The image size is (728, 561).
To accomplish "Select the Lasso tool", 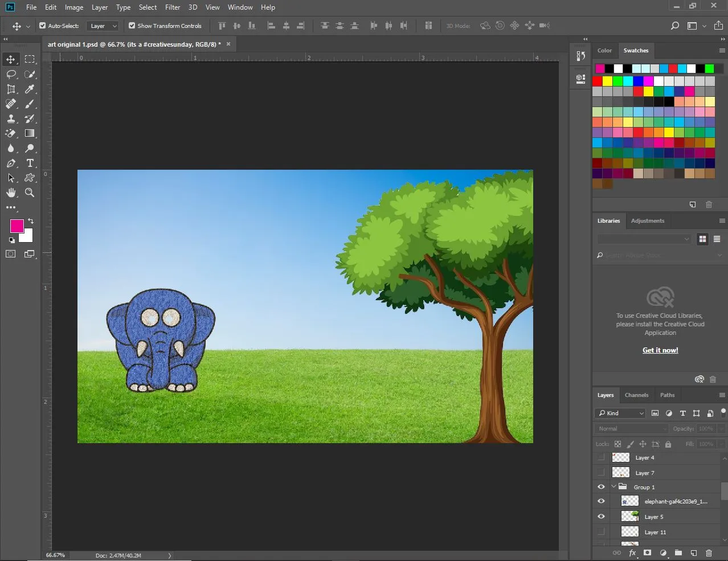I will tap(11, 75).
